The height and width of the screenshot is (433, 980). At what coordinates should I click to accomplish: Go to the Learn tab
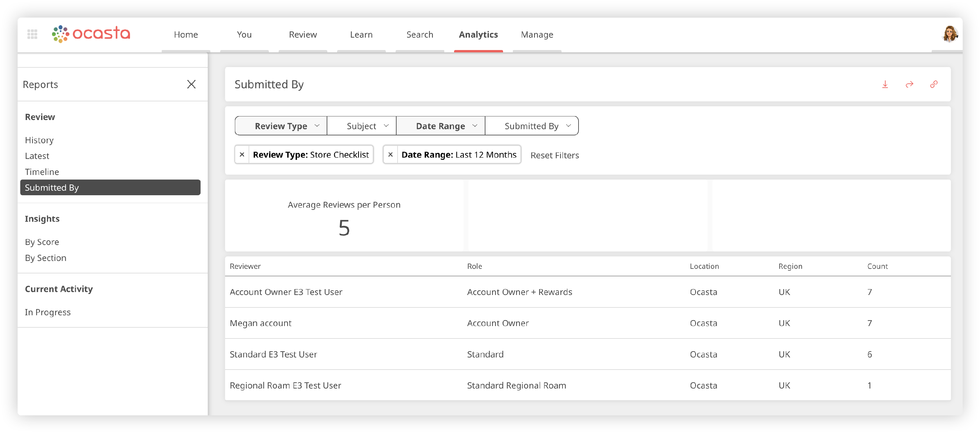coord(361,35)
